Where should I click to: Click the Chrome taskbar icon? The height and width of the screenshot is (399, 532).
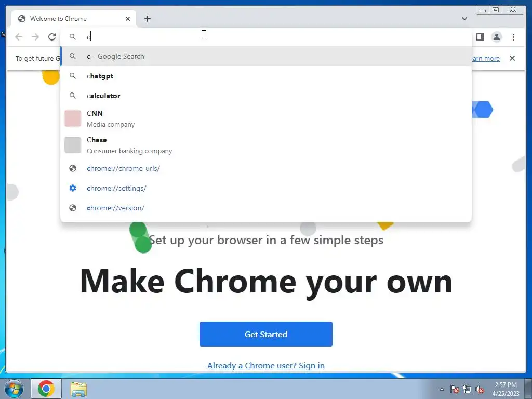click(x=46, y=389)
